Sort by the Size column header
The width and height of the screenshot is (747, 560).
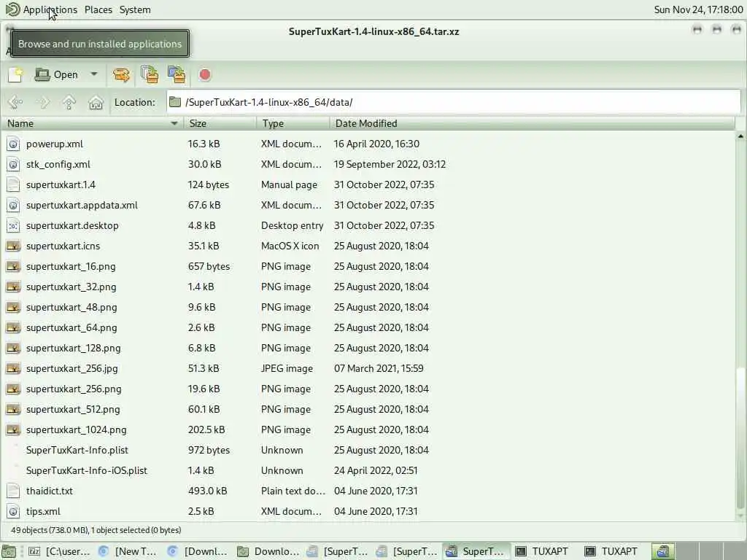pos(220,123)
